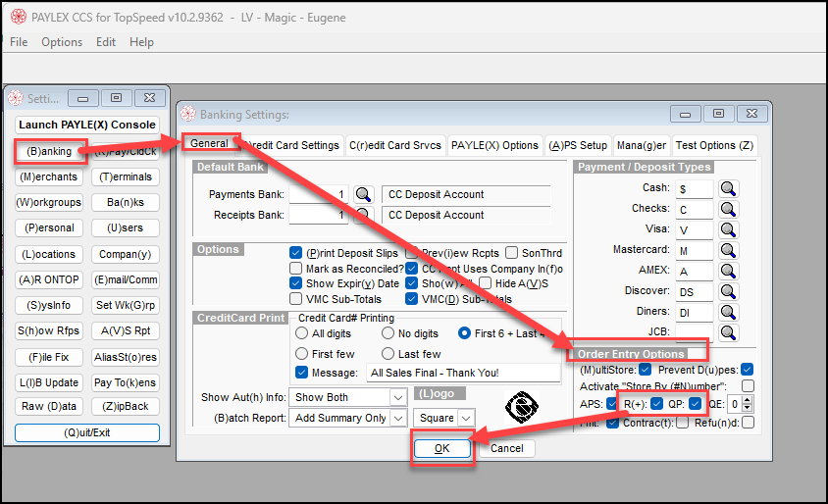Switch to PAYLE(X) Options tab

click(494, 145)
